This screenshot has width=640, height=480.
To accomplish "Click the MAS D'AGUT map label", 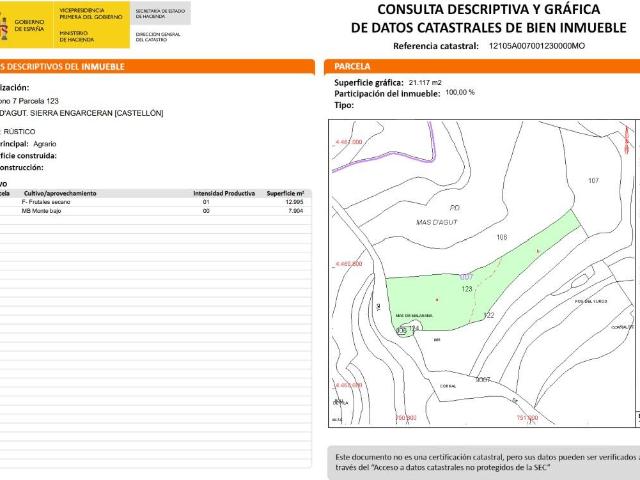I will 437,222.
